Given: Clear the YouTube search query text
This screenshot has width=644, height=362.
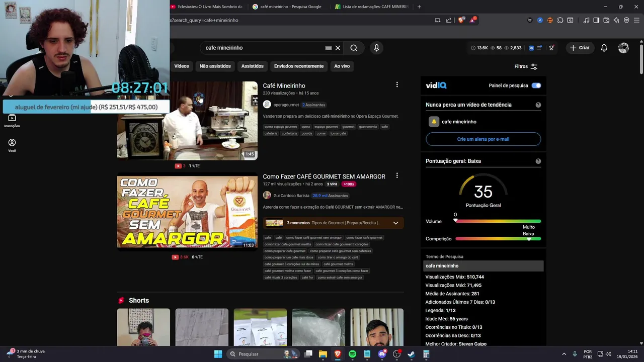Looking at the screenshot, I should (338, 48).
